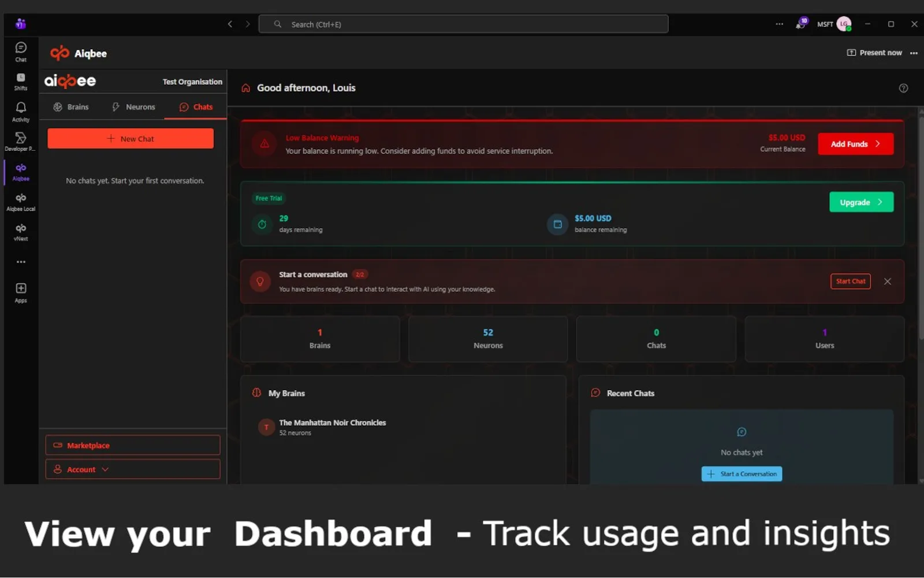Viewport: 924px width, 578px height.
Task: Click the home icon beside greeting
Action: [x=246, y=88]
